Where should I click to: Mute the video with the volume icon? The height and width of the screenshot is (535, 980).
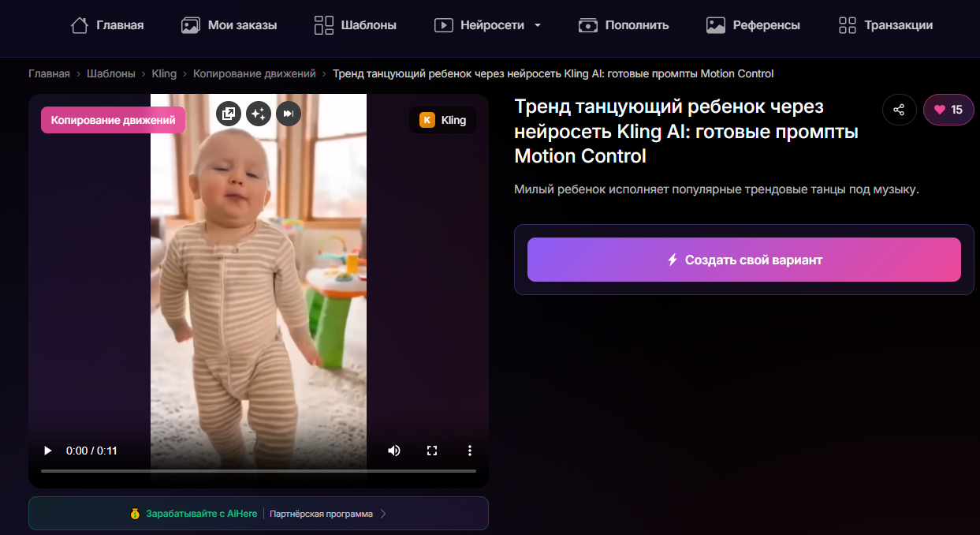393,450
